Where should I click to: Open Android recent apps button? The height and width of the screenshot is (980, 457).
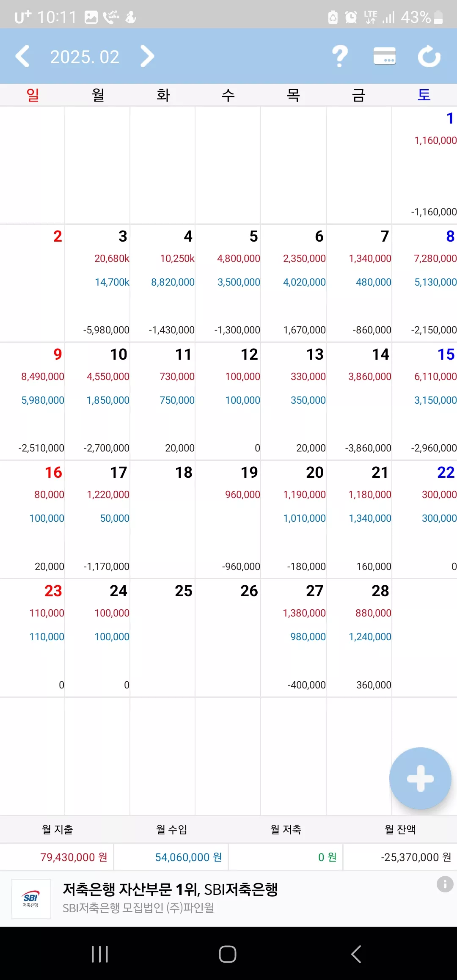tap(100, 954)
